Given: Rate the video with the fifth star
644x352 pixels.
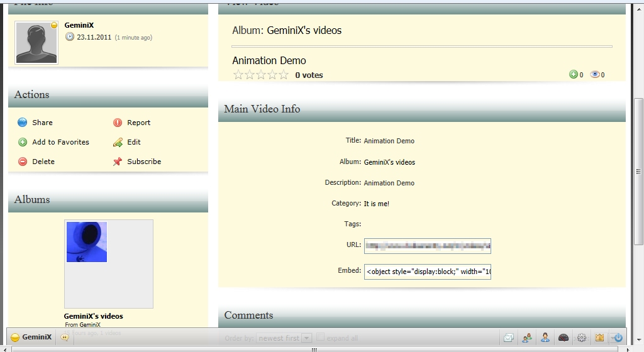Looking at the screenshot, I should [x=284, y=75].
